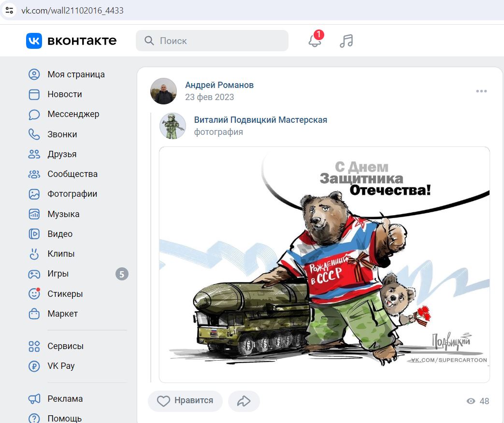The width and height of the screenshot is (504, 423).
Task: Open Андрей Романов avatar photo
Action: tap(163, 91)
